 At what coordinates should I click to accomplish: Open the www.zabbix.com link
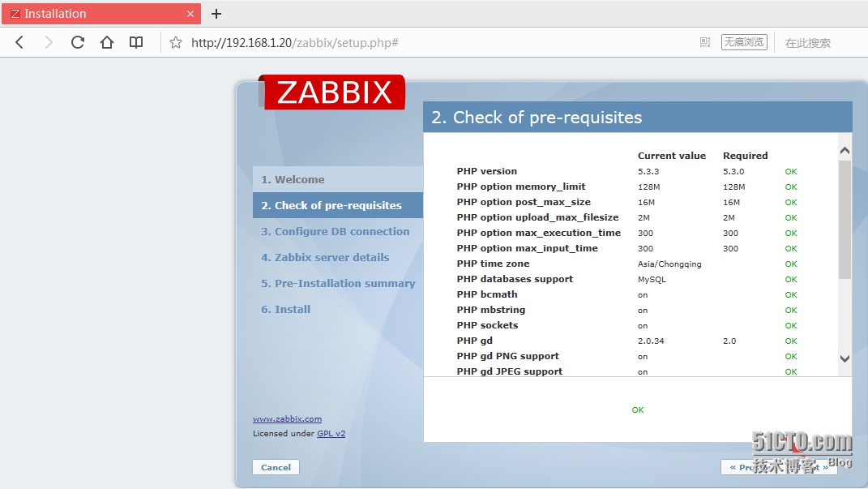[x=287, y=419]
